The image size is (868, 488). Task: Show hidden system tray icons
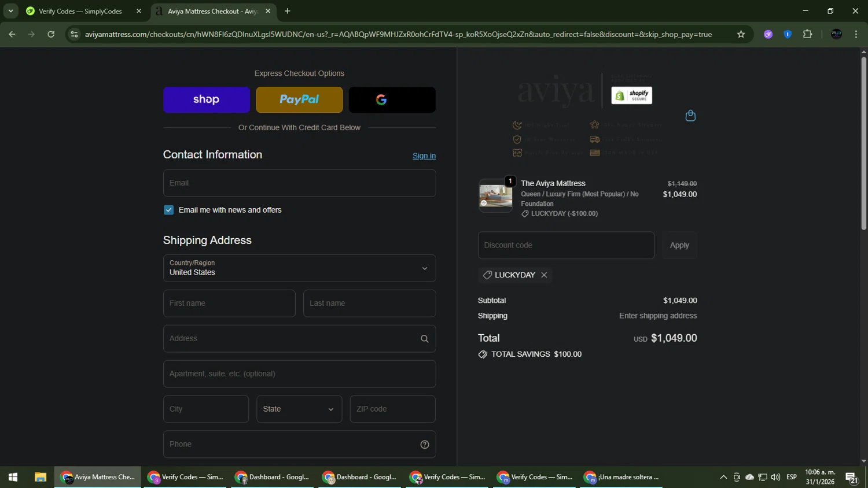coord(723,477)
